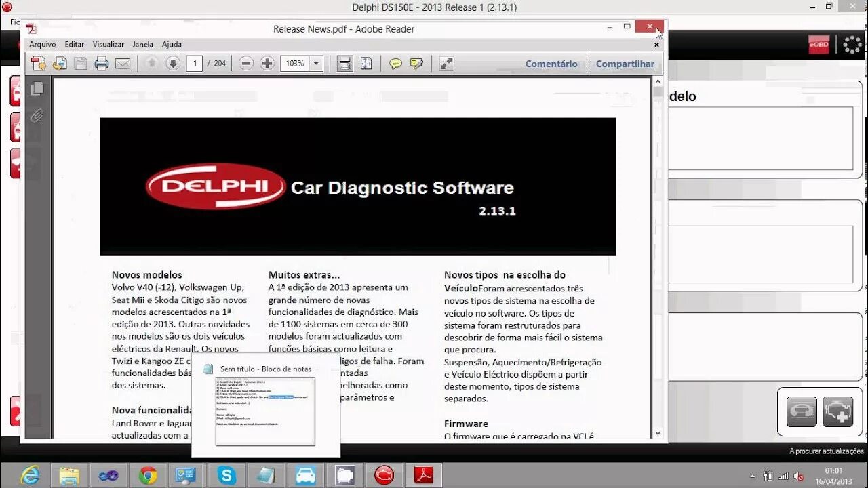Add a sticky note comment
This screenshot has height=488, width=868.
tap(395, 64)
